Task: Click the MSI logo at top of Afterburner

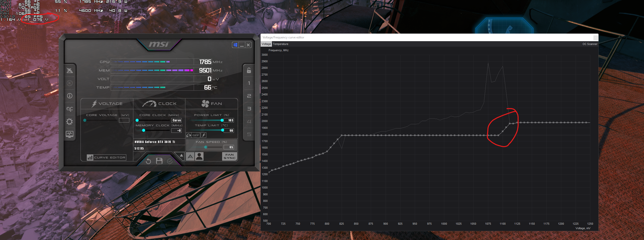Action: point(159,44)
